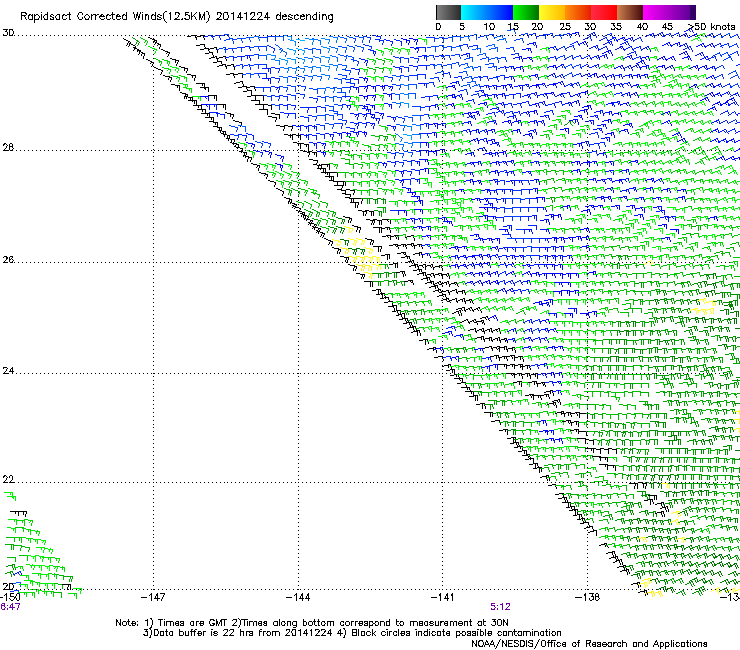Click the '45' label under the color legend

coord(667,27)
